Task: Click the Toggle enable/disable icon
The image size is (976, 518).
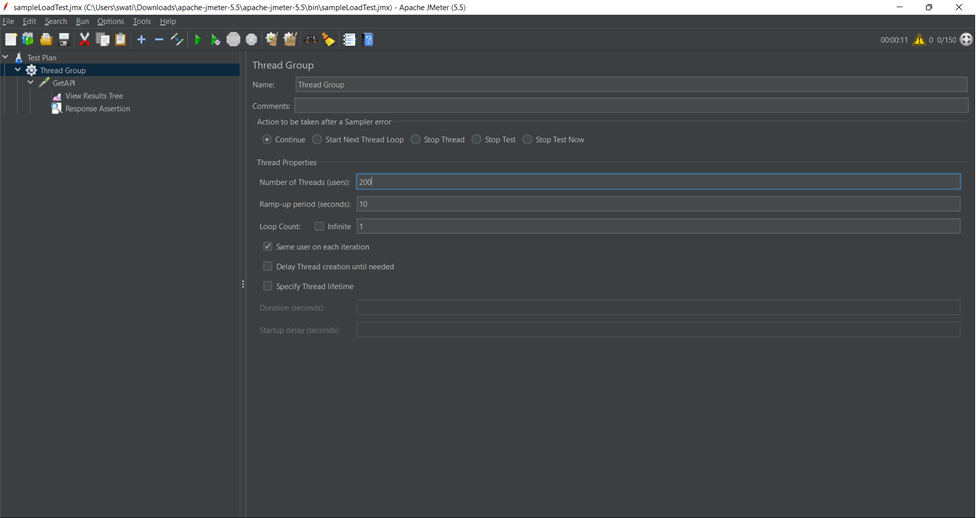Action: pyautogui.click(x=177, y=39)
